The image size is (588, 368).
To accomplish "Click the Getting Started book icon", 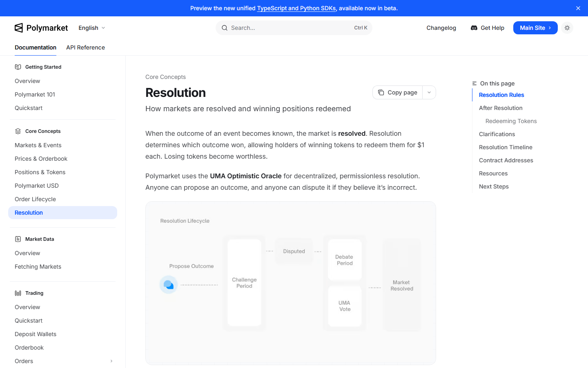I will tap(18, 67).
